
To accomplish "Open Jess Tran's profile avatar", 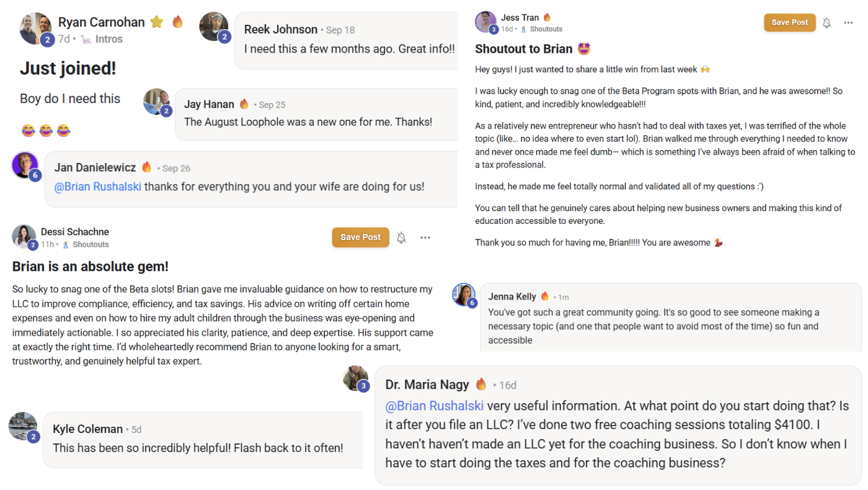I will click(485, 22).
